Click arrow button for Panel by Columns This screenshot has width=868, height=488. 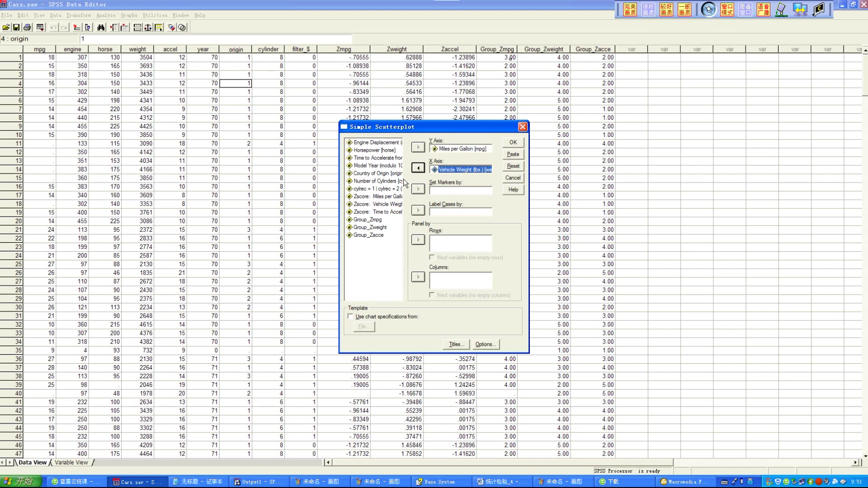pos(418,277)
